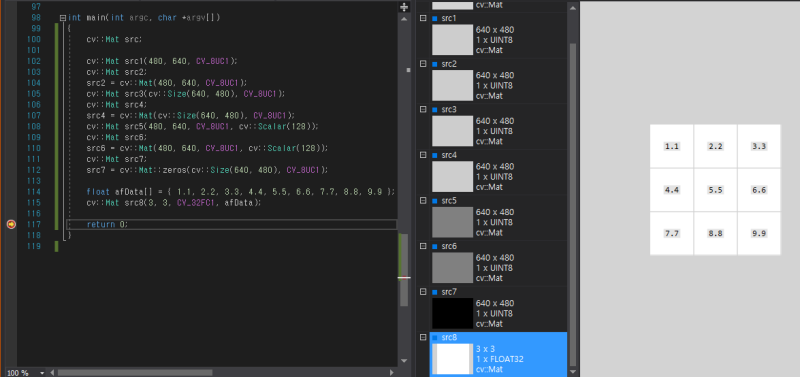The width and height of the screenshot is (800, 377).
Task: Click the 'cv::Mat src1(480, 640, CV_8UC1);' line
Action: (162, 61)
